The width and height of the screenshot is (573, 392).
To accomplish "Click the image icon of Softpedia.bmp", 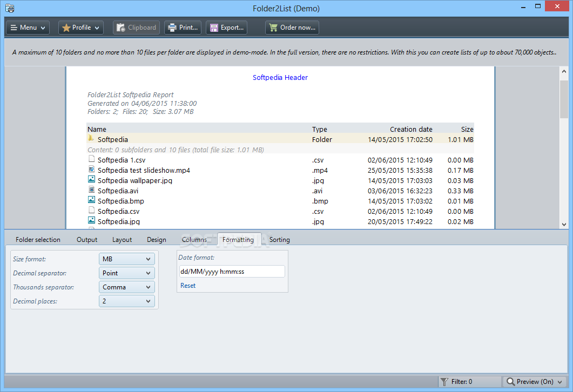I will (x=91, y=200).
